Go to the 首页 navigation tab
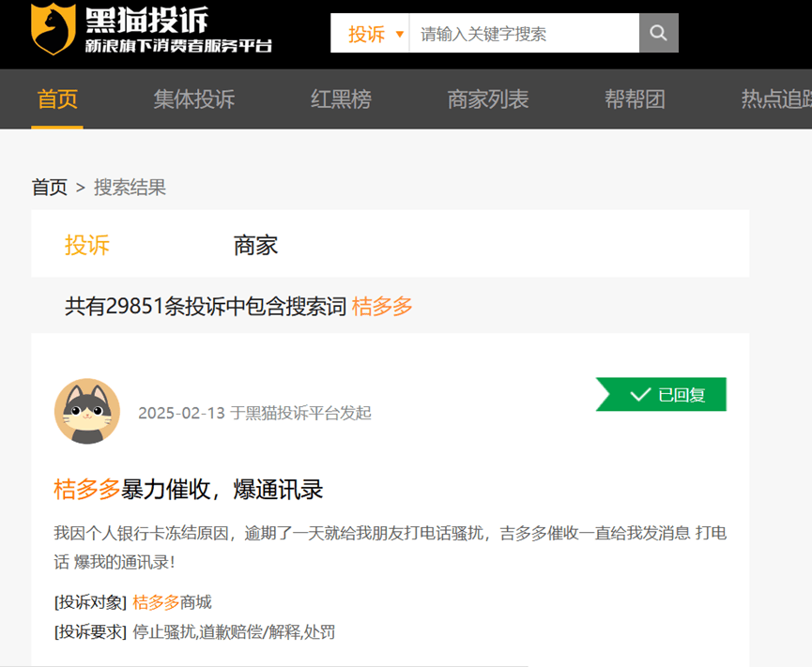 click(x=57, y=99)
